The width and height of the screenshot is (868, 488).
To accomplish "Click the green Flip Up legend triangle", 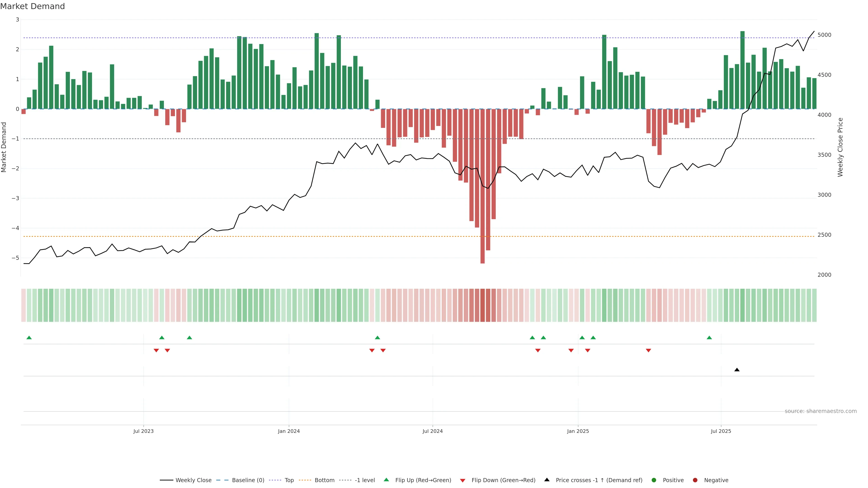I will (387, 480).
